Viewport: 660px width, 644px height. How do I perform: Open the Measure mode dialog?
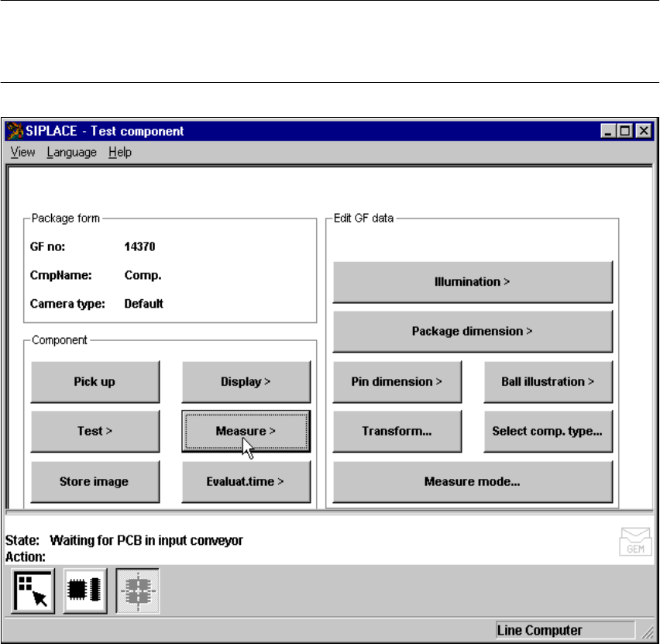pos(472,481)
